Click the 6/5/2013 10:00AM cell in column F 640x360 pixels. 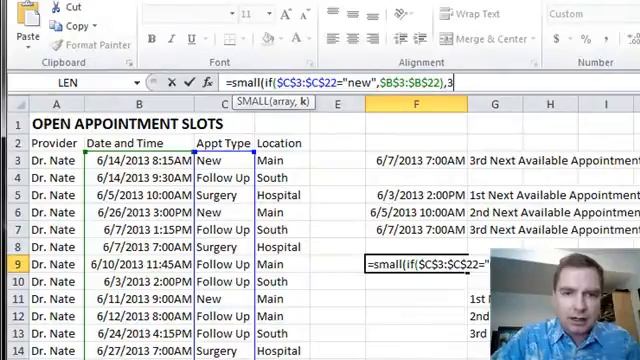[x=416, y=213]
